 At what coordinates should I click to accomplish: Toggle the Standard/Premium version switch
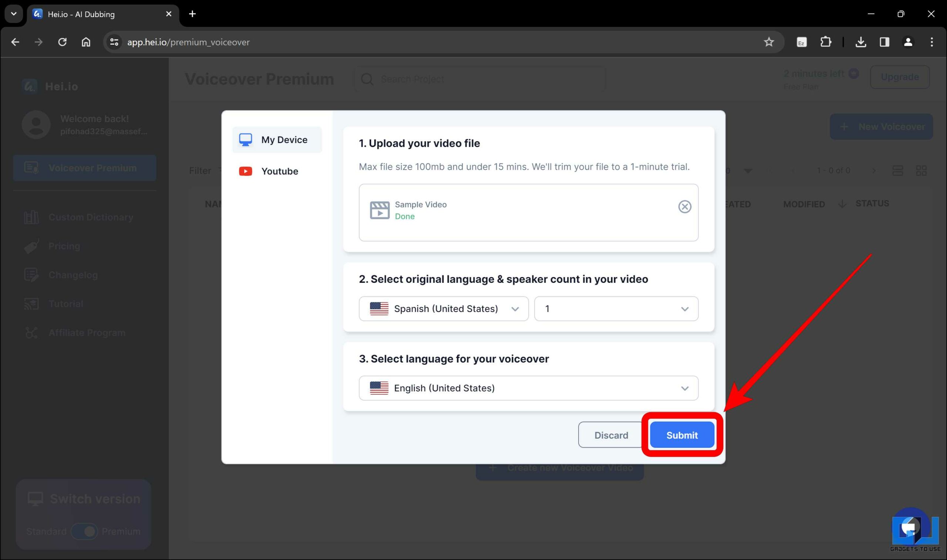click(85, 531)
